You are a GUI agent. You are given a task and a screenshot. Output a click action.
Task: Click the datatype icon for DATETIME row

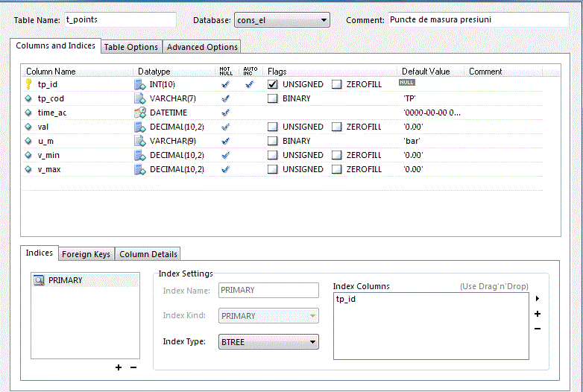click(x=139, y=113)
